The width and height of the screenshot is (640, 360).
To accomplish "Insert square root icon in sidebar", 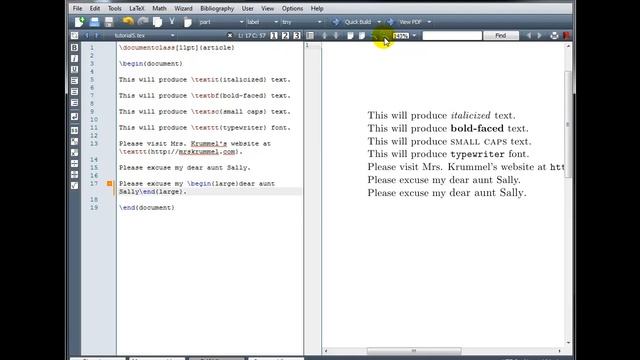I will click(x=74, y=186).
